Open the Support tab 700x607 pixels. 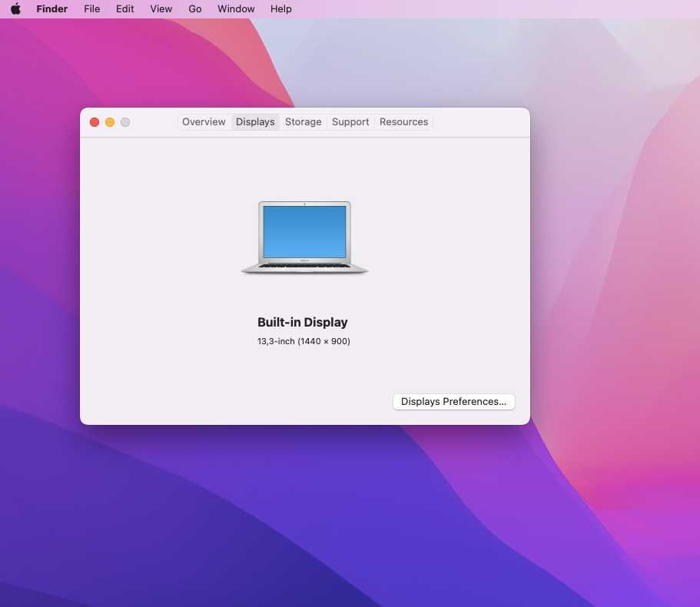coord(350,122)
